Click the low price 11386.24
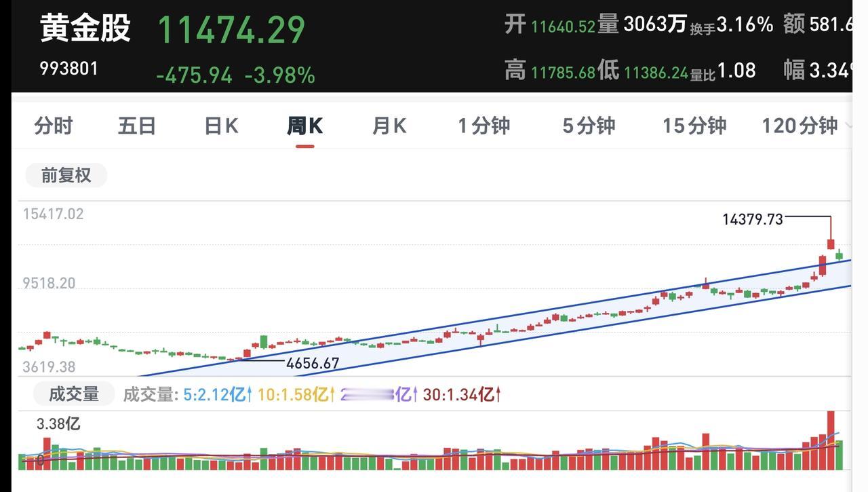 pos(656,73)
